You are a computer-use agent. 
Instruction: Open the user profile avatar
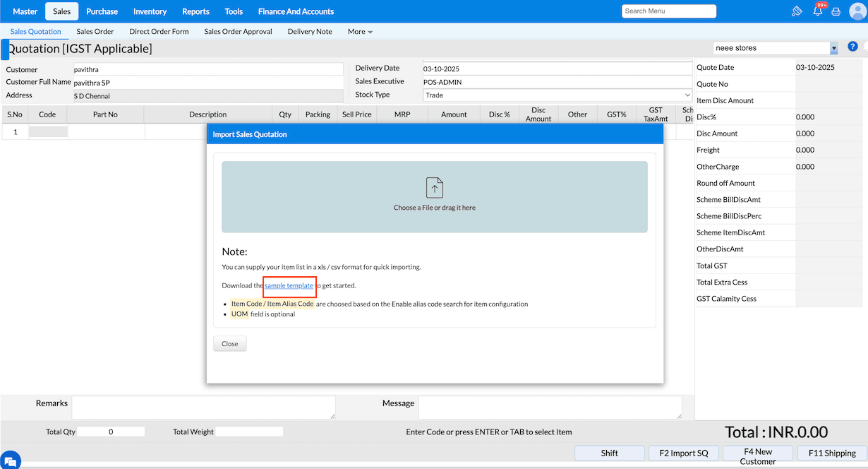(x=857, y=11)
